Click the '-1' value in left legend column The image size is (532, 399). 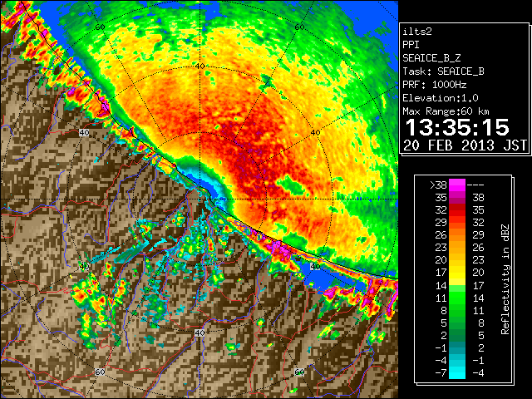click(x=441, y=347)
